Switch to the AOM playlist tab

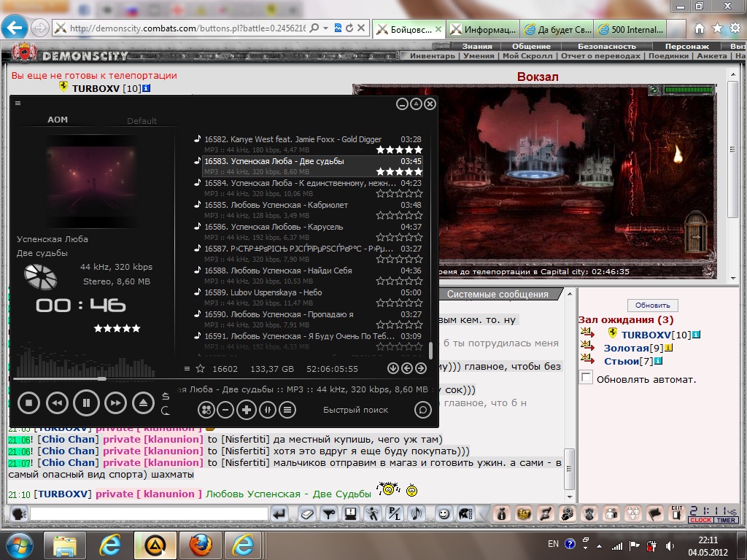(58, 120)
